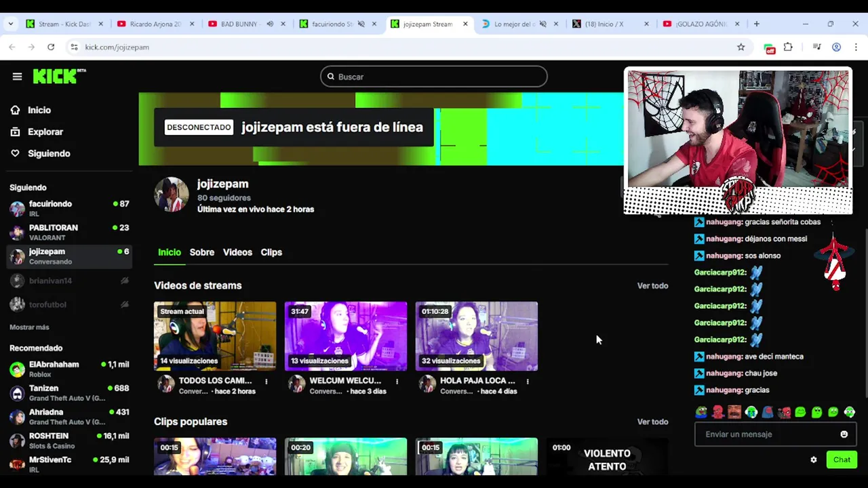Image resolution: width=868 pixels, height=488 pixels.
Task: Click jojizepam profile avatar
Action: [x=172, y=195]
